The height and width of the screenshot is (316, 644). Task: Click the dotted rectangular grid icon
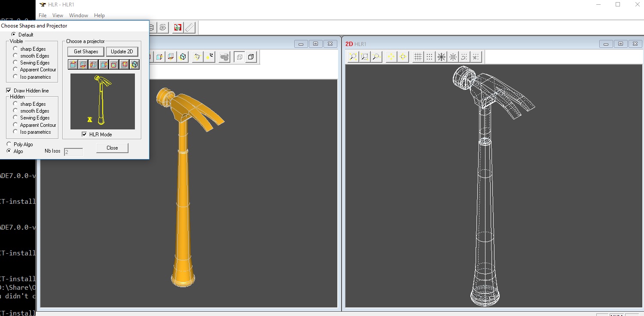(x=429, y=57)
